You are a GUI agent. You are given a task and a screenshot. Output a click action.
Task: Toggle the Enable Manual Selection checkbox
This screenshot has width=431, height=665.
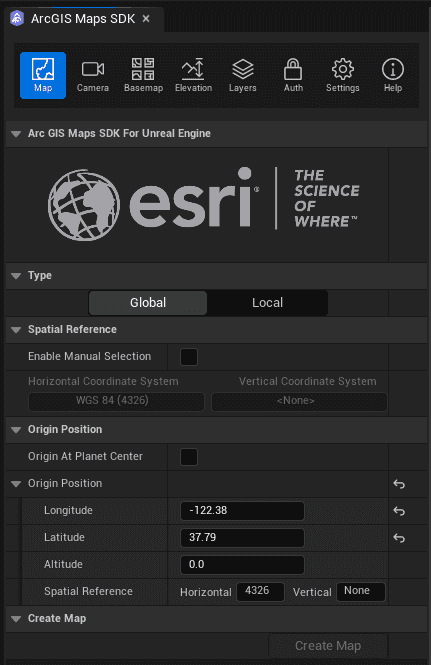tap(189, 357)
